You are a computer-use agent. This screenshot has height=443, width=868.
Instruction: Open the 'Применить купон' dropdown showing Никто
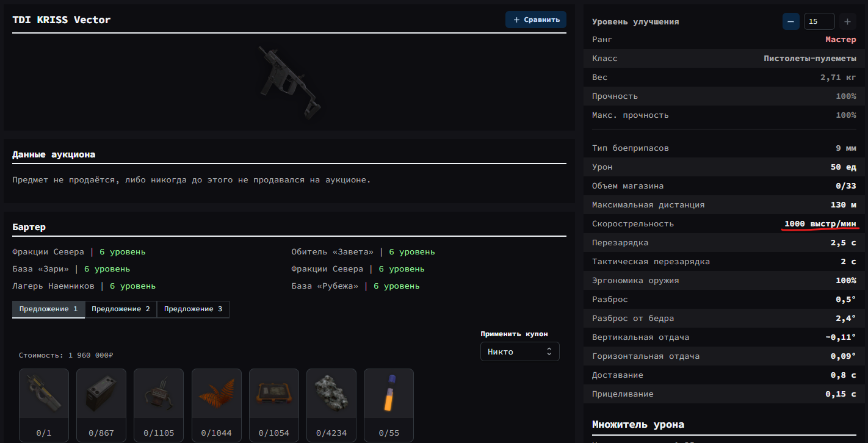519,351
